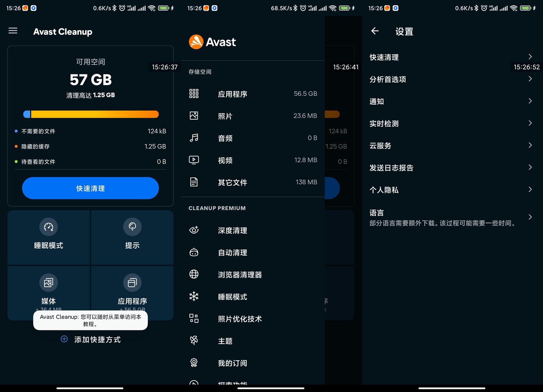
Task: Tap the snowflake icon for 睡眠模式
Action: click(x=194, y=296)
